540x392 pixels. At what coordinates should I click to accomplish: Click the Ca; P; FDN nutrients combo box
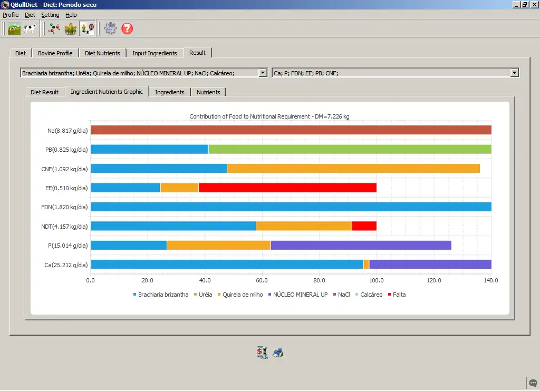pos(396,73)
